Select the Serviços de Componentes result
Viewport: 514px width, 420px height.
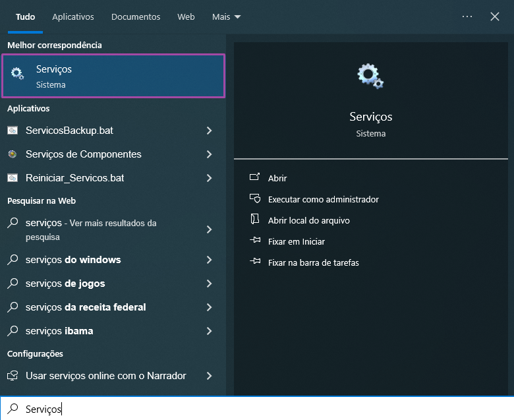click(x=113, y=154)
